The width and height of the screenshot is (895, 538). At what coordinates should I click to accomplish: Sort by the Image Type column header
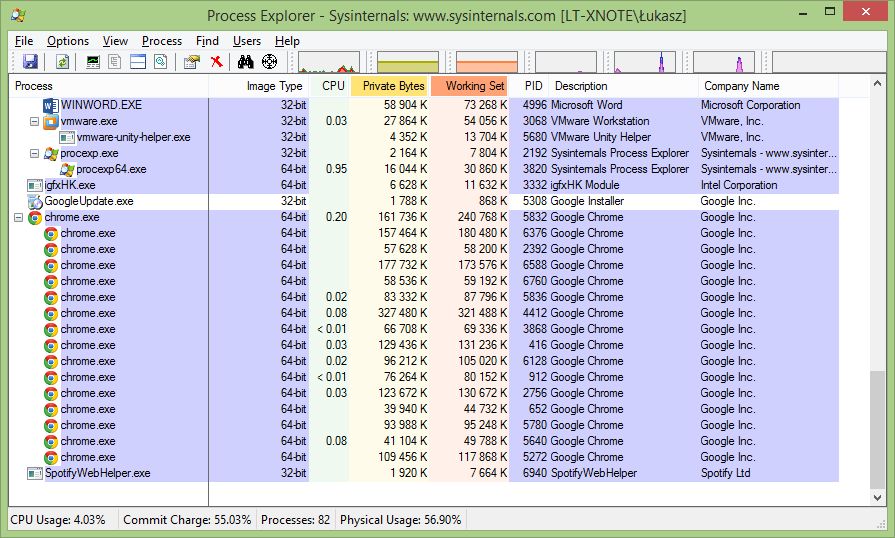(x=259, y=86)
